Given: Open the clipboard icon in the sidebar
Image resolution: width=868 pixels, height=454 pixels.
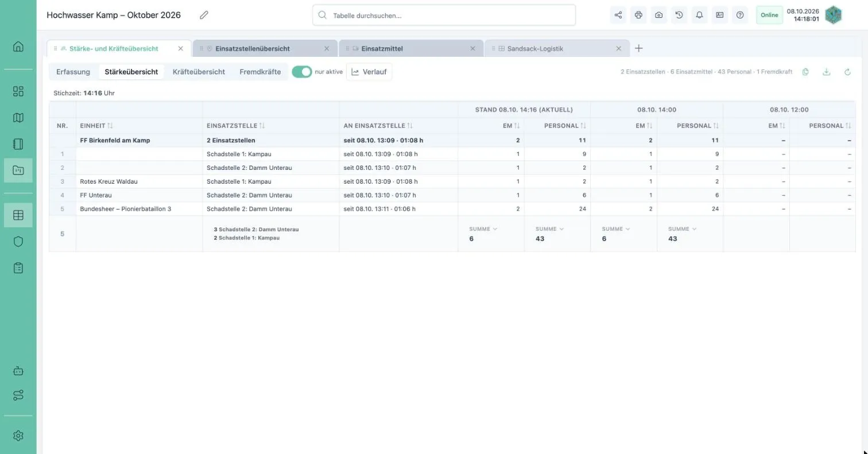Looking at the screenshot, I should click(18, 268).
